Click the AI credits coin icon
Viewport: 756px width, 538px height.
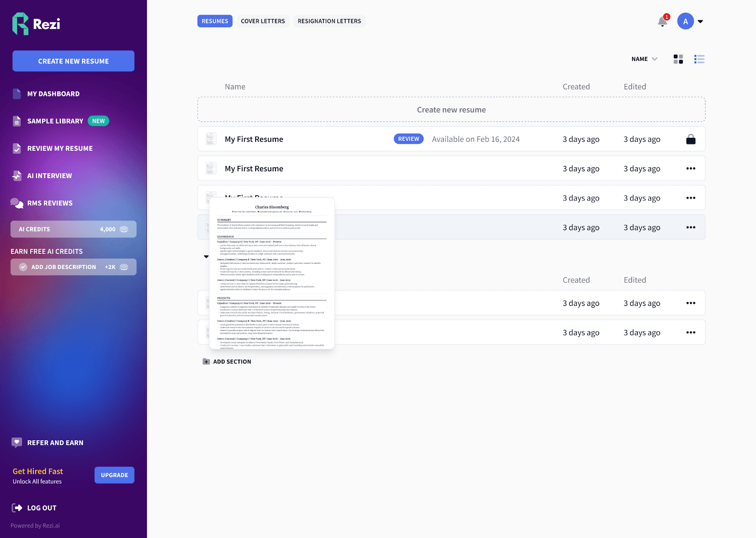point(124,229)
